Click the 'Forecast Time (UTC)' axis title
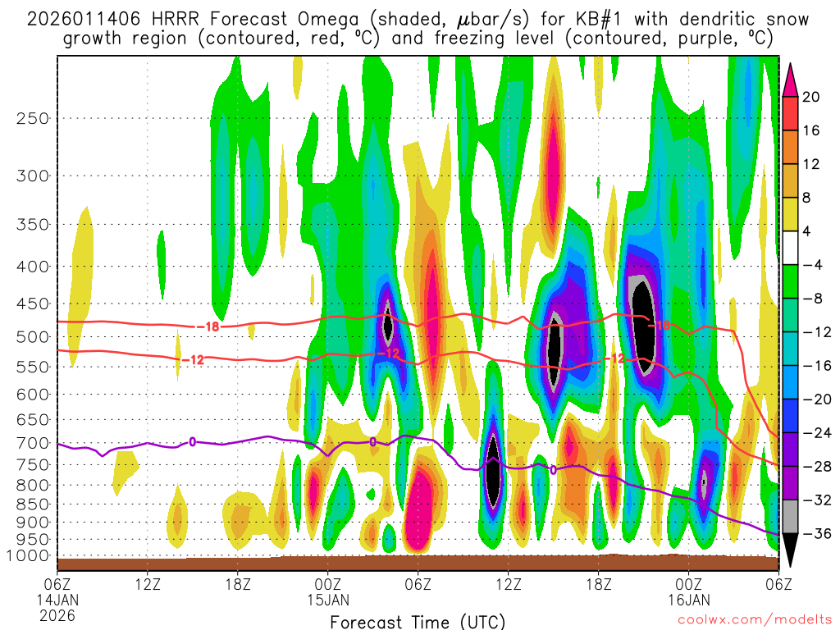The width and height of the screenshot is (840, 630). [418, 622]
